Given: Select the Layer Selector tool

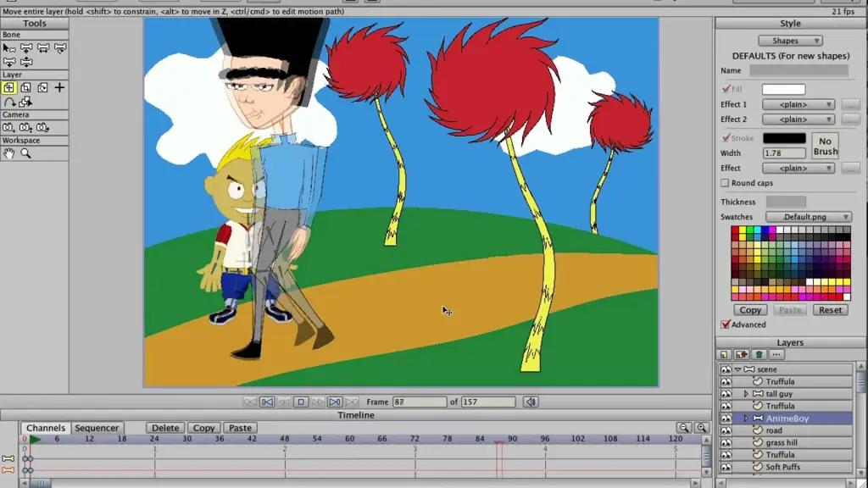Looking at the screenshot, I should (x=25, y=102).
